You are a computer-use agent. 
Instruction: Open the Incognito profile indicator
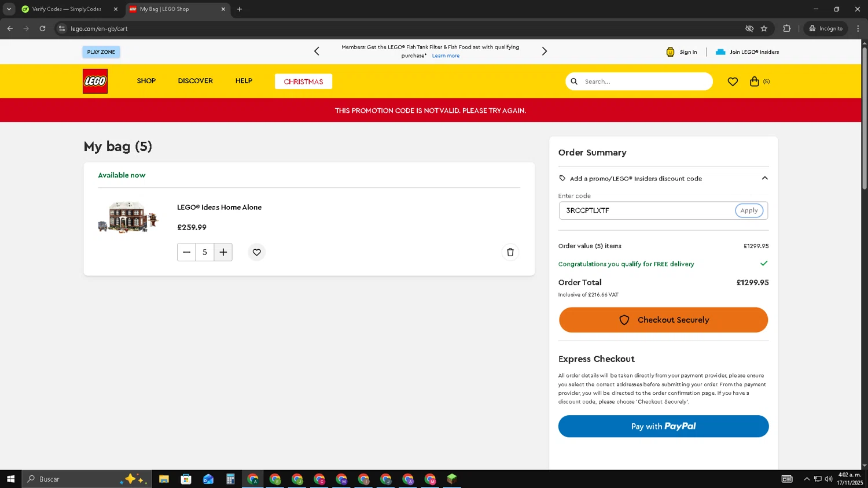826,28
